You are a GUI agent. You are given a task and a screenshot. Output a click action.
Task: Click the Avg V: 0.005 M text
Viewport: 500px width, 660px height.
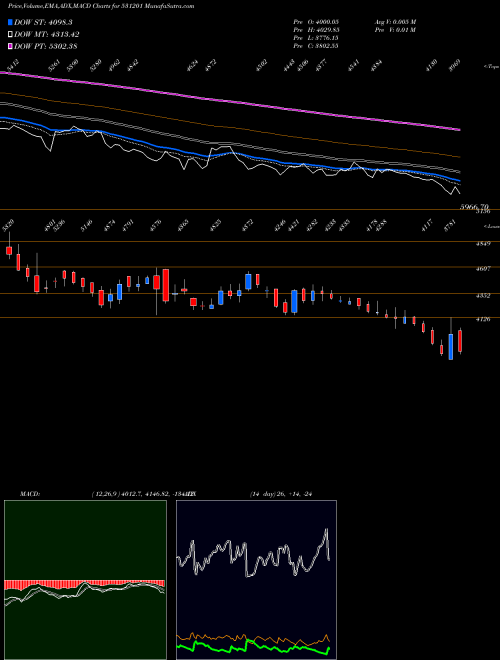point(395,22)
